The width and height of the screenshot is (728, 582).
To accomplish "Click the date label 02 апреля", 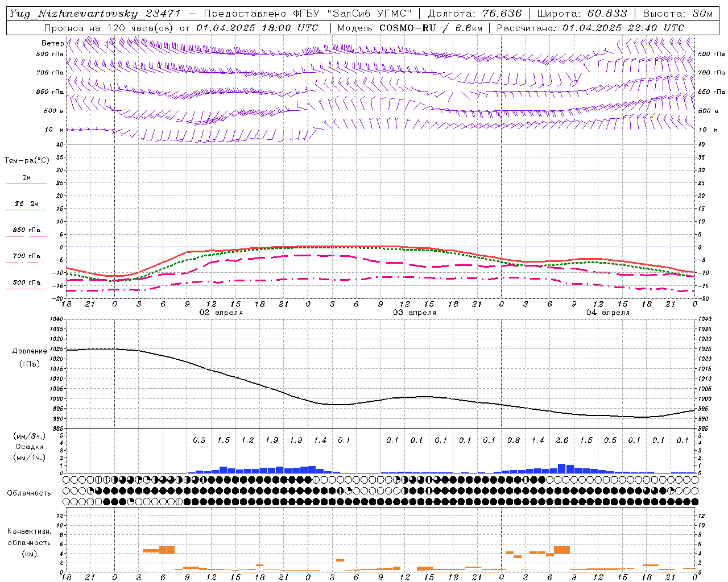I will pyautogui.click(x=221, y=313).
